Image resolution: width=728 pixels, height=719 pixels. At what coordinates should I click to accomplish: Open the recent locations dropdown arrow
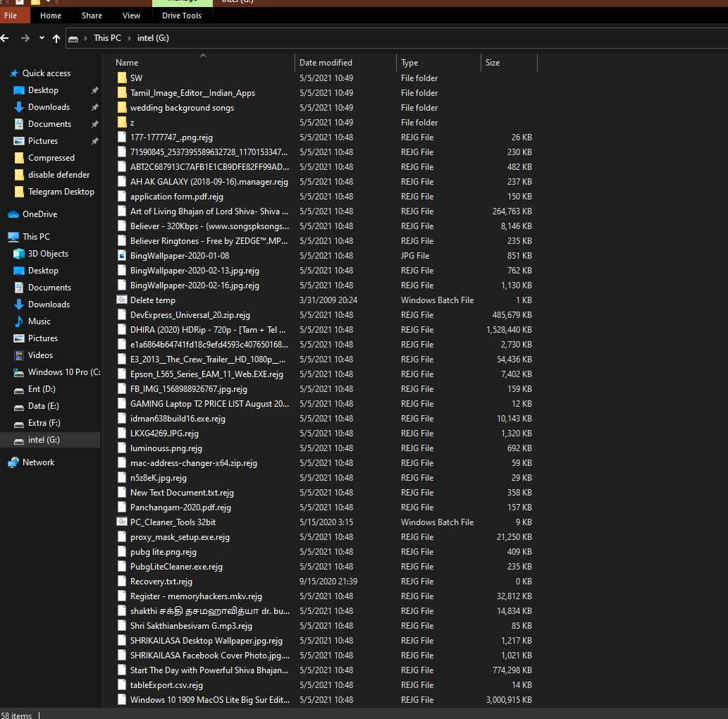[42, 38]
